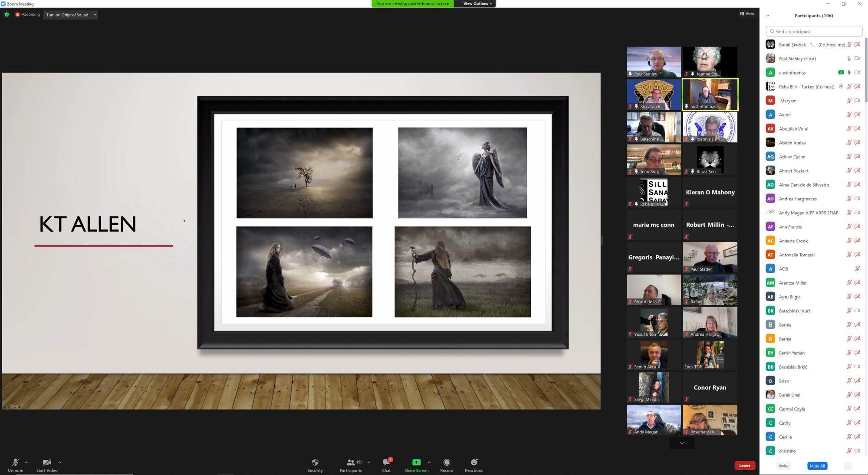Toggle the camera icon beside austinthomas in list

pyautogui.click(x=858, y=72)
